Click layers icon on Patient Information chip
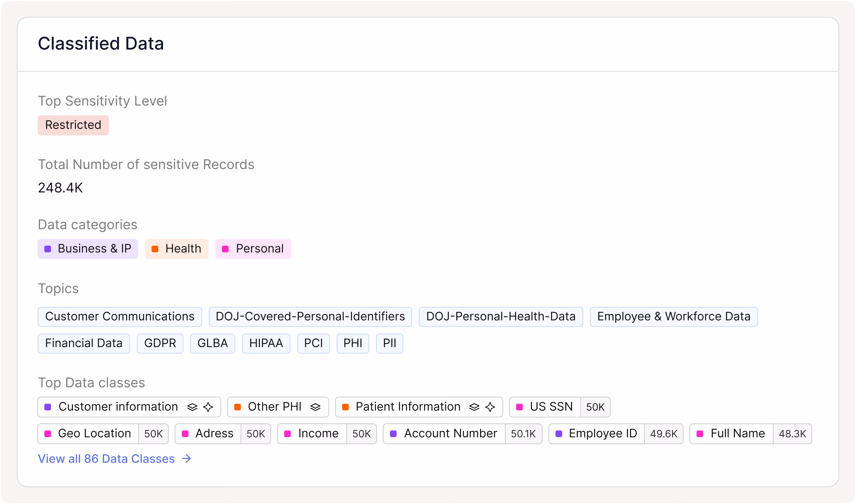The width and height of the screenshot is (856, 504). (474, 407)
